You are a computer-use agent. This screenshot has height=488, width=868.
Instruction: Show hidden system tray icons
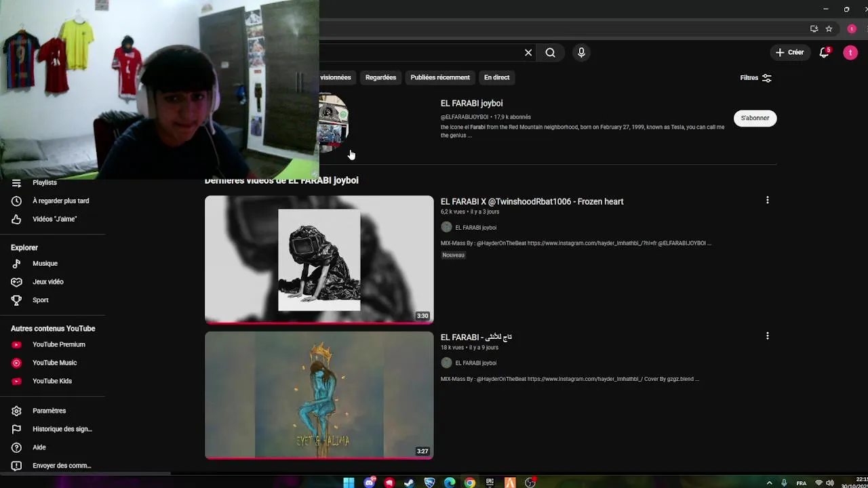pos(769,483)
